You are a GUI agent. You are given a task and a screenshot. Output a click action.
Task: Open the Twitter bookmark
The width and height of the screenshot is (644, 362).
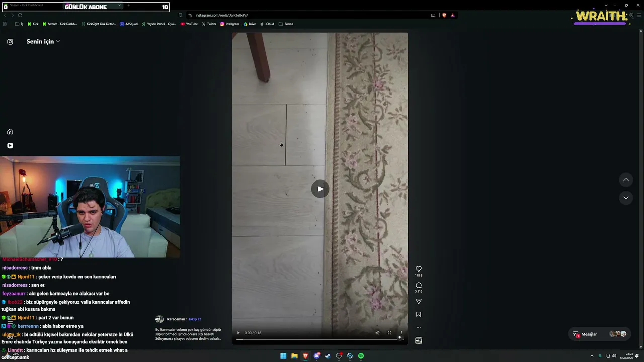209,24
